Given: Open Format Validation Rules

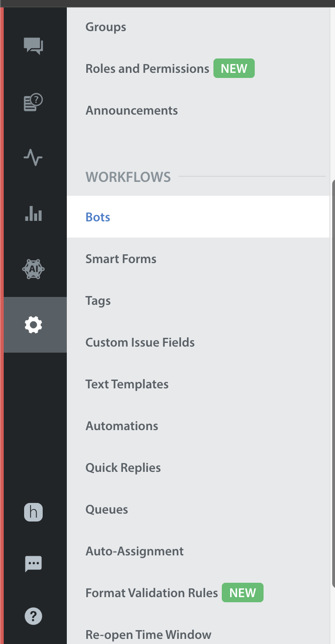Looking at the screenshot, I should 152,593.
